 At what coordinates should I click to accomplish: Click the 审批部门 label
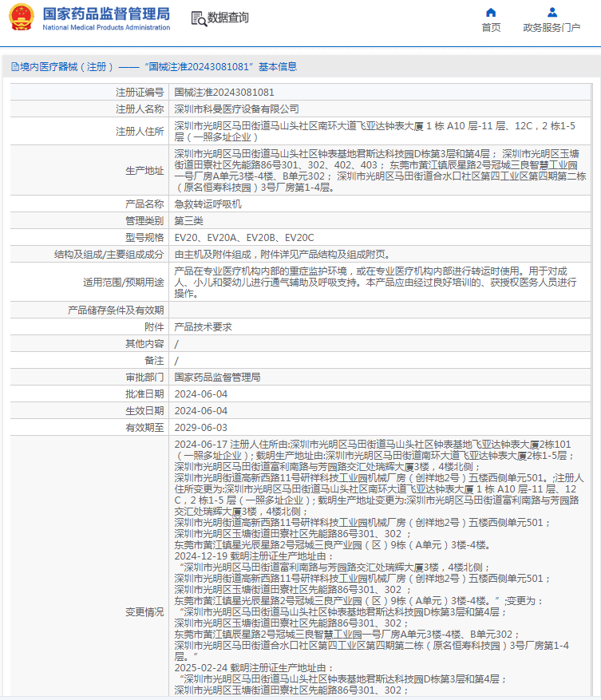point(144,378)
